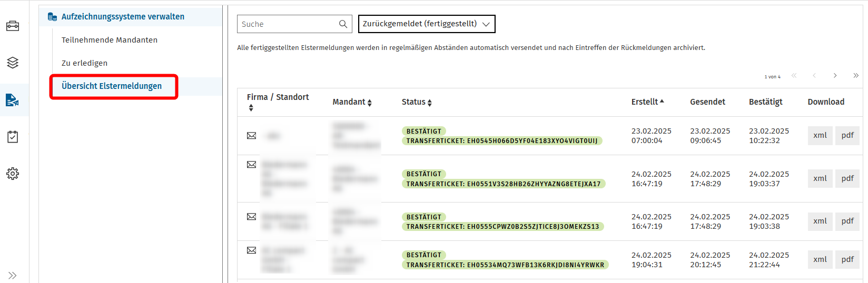The width and height of the screenshot is (868, 283).
Task: Click Gesendet time 09:06:45 cell
Action: (x=706, y=141)
